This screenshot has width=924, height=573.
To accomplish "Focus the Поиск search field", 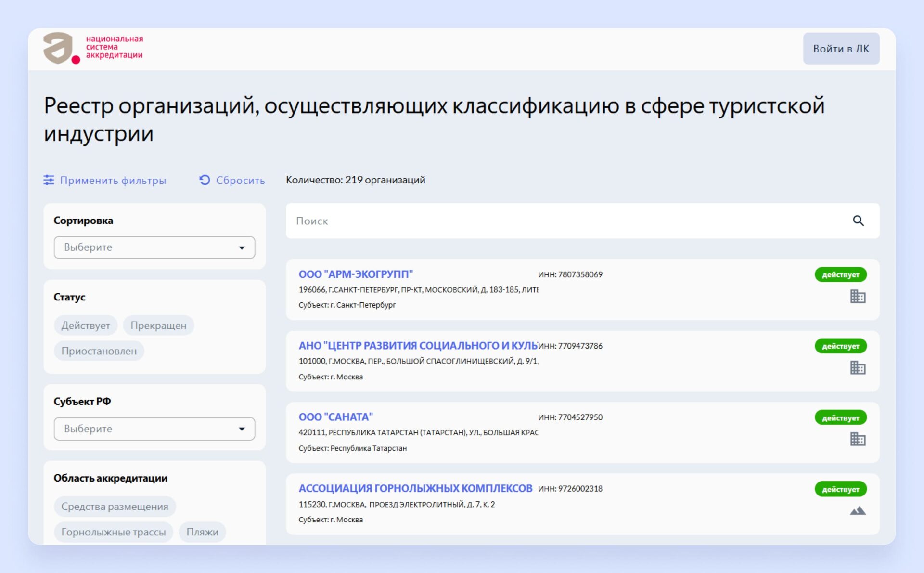I will 568,221.
